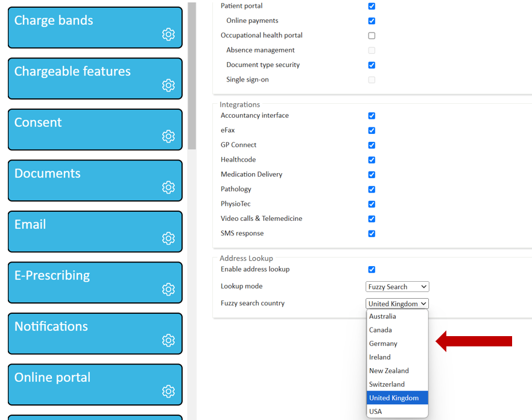This screenshot has height=420, width=532.
Task: Collapse the Fuzzy search country dropdown
Action: [397, 304]
